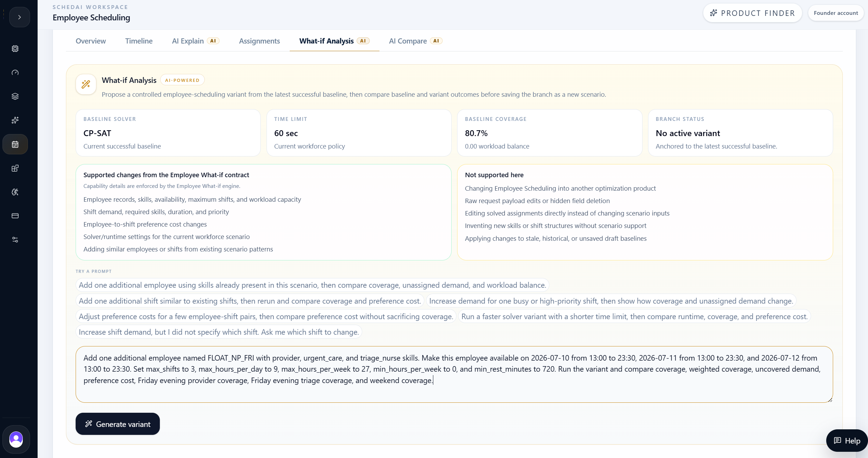The height and width of the screenshot is (458, 868).
Task: Click 'Employee-to-shift preference cost changes' line
Action: point(145,225)
